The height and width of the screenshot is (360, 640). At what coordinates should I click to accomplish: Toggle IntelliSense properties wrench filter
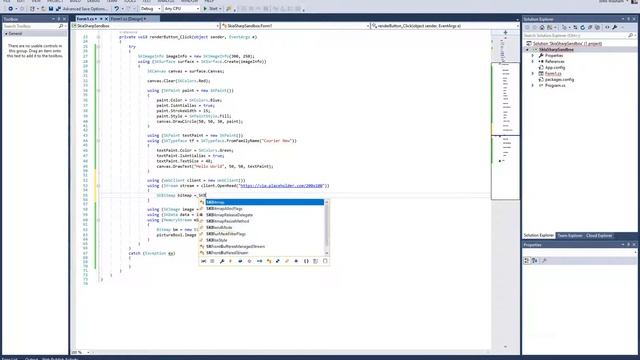tap(222, 261)
